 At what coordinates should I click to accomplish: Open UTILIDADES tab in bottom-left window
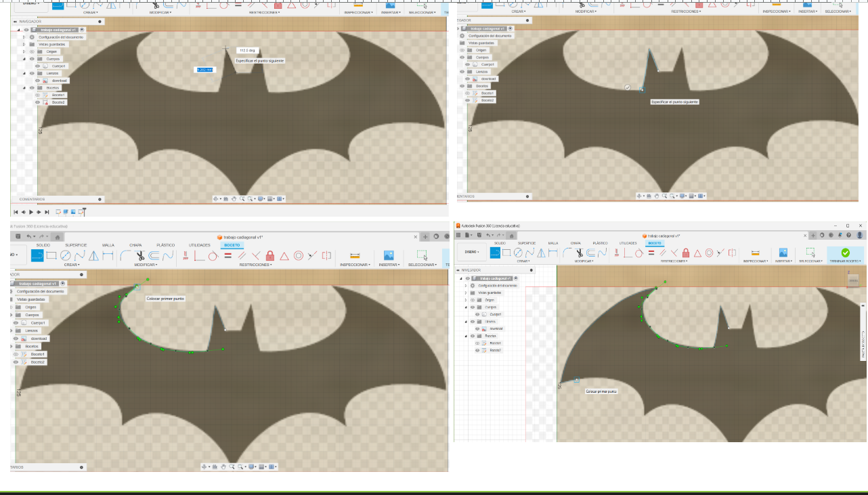tap(199, 245)
